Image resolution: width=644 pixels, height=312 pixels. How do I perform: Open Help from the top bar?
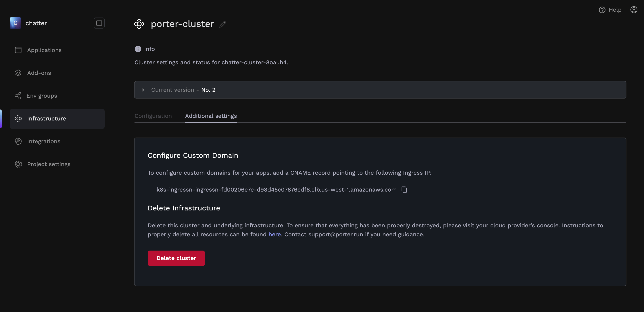(x=610, y=9)
